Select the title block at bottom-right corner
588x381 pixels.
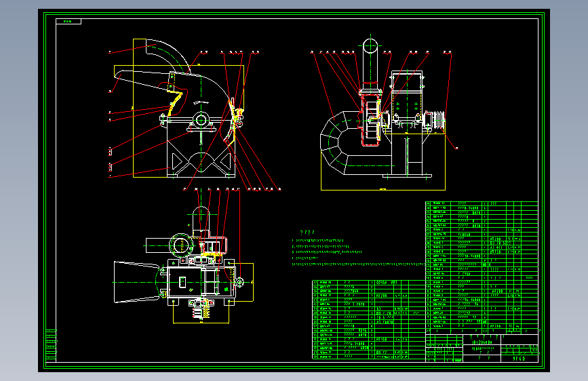(482, 348)
